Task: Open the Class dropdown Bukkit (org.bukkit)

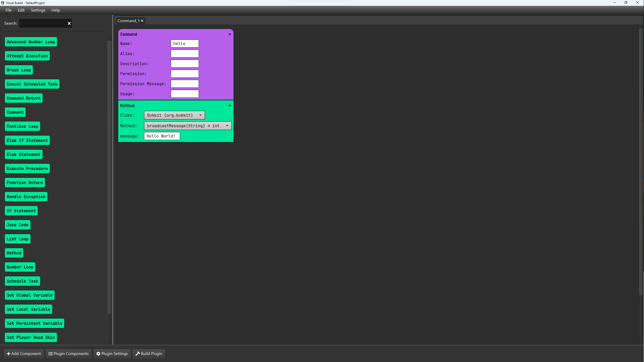Action: pyautogui.click(x=174, y=115)
